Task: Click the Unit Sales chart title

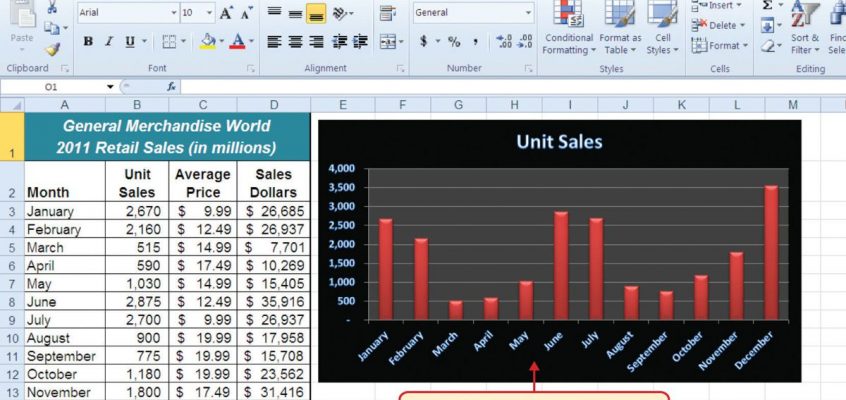Action: [x=559, y=142]
